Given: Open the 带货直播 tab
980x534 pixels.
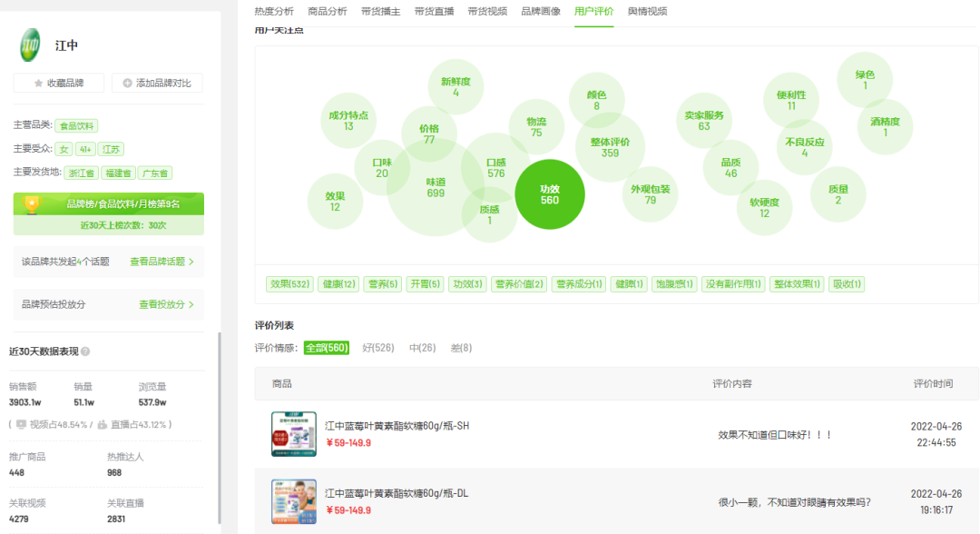Looking at the screenshot, I should 434,11.
